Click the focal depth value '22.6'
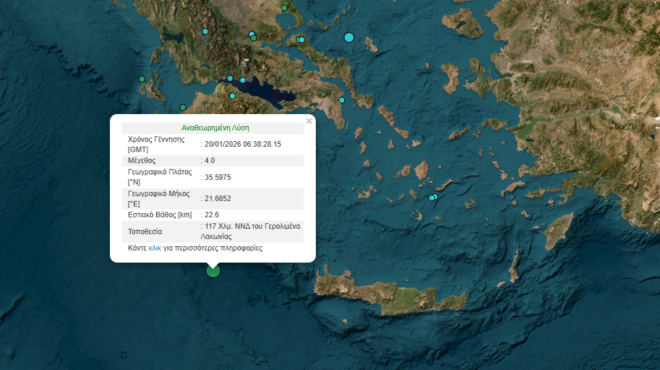The width and height of the screenshot is (660, 370). (212, 215)
